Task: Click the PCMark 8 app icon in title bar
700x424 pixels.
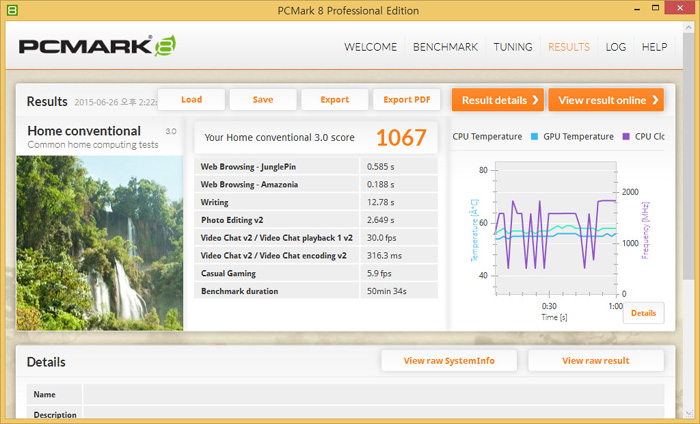Action: 12,10
